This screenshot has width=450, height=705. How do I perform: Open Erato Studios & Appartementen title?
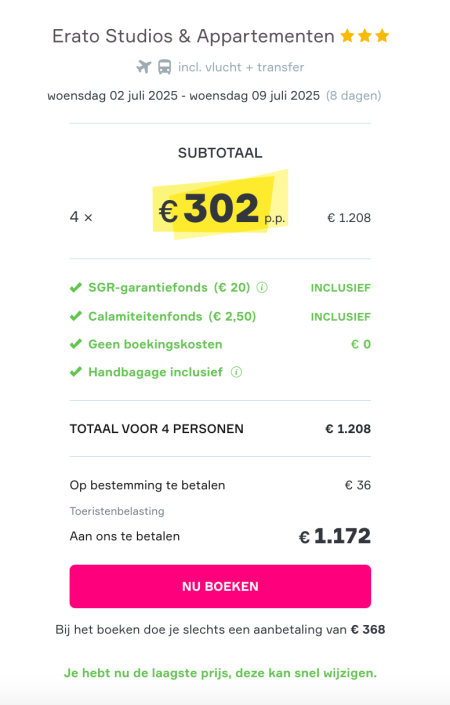193,36
